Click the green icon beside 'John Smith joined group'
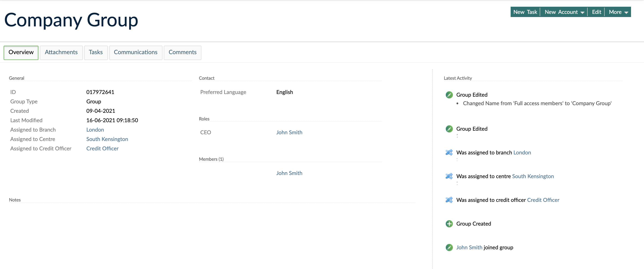The width and height of the screenshot is (644, 269). pyautogui.click(x=449, y=248)
